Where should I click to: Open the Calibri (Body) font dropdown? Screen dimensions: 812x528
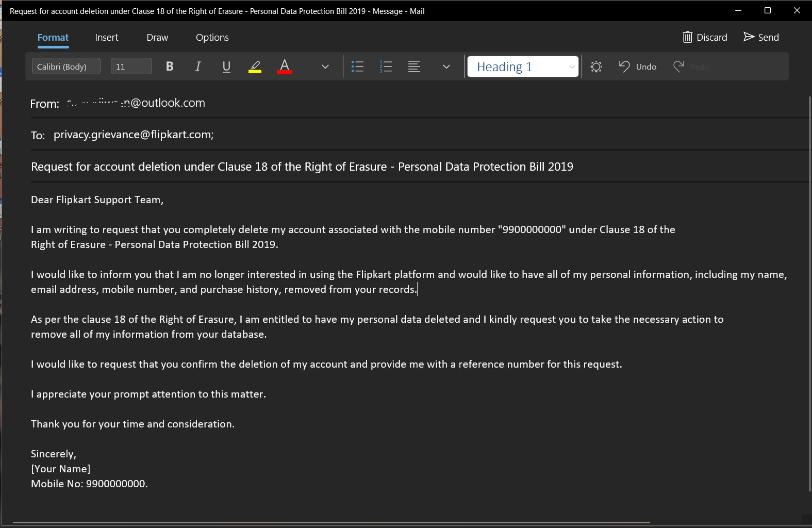[66, 67]
